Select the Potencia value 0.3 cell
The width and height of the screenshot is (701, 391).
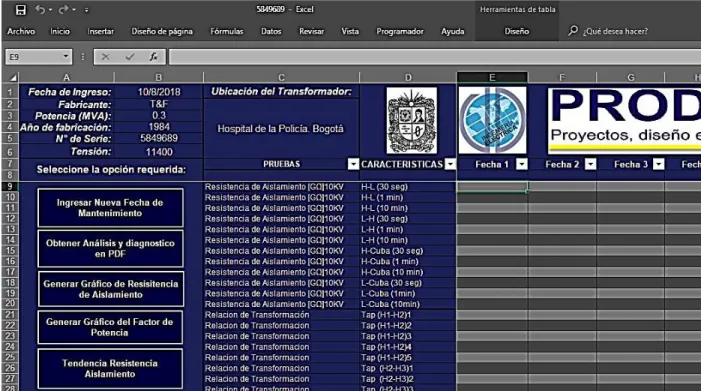[x=159, y=115]
